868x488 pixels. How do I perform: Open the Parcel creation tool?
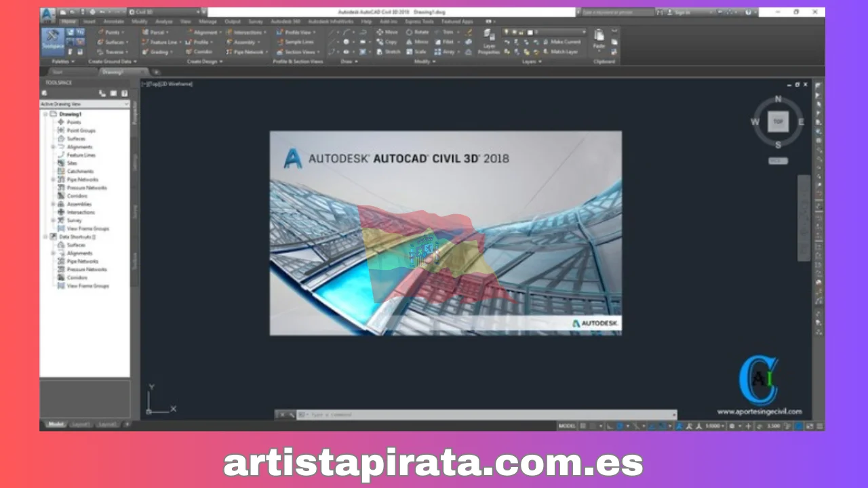(157, 33)
